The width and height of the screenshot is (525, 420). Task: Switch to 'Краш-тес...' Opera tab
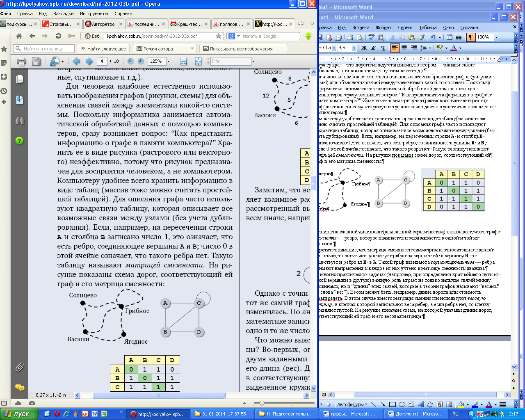[189, 24]
